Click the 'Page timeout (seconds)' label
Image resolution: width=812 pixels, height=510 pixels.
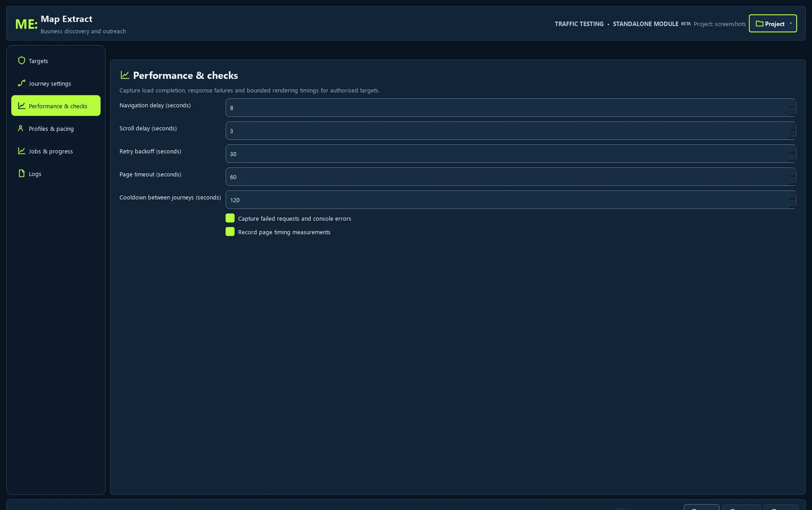(150, 174)
